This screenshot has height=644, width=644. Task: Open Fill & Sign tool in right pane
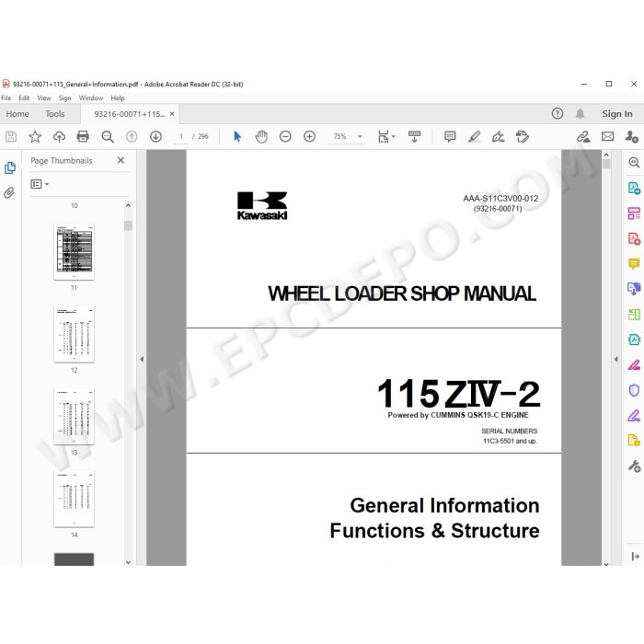(x=634, y=416)
